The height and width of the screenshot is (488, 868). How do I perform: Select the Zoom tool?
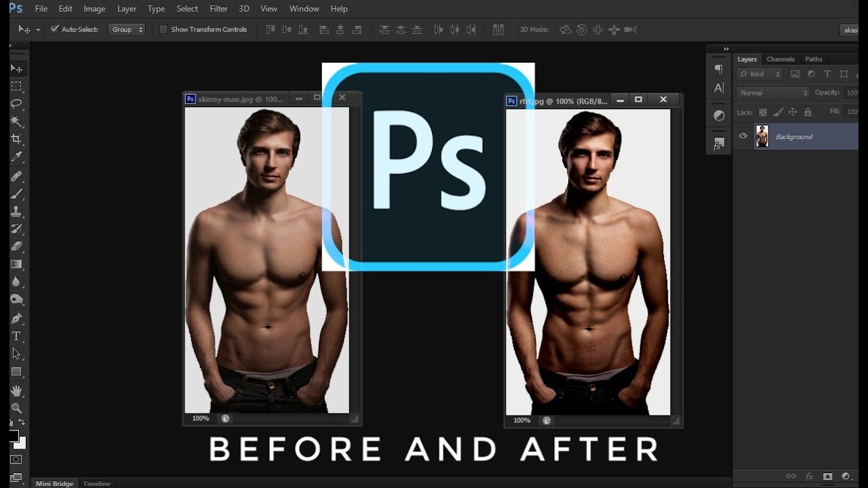[16, 408]
